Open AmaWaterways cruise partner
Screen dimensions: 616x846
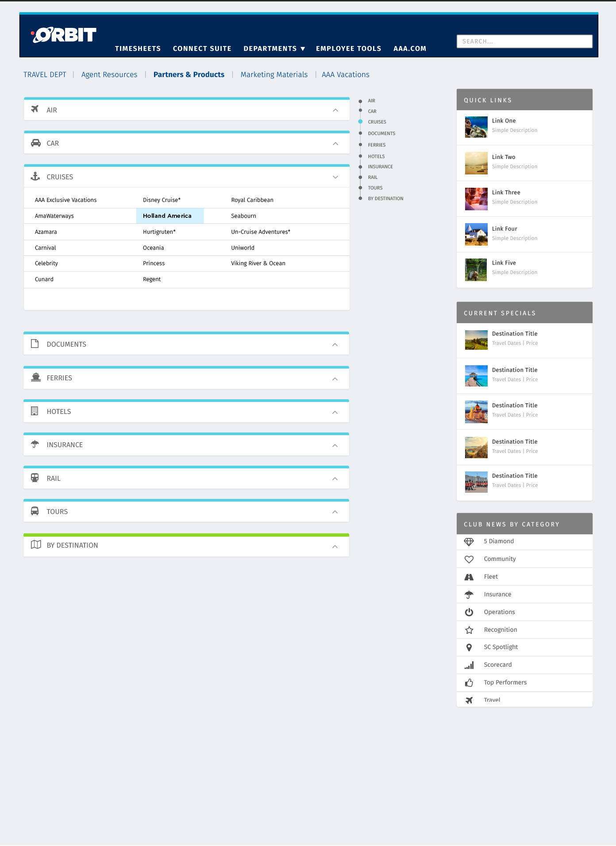pyautogui.click(x=54, y=216)
